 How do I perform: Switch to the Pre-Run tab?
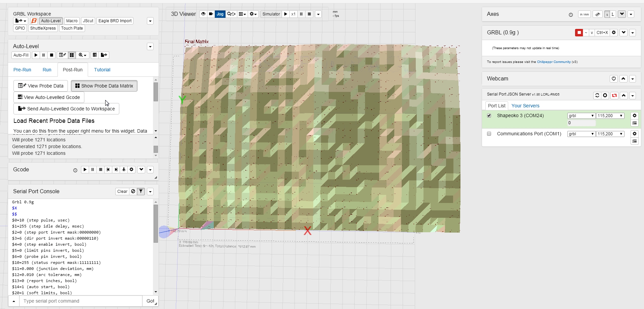tap(22, 70)
